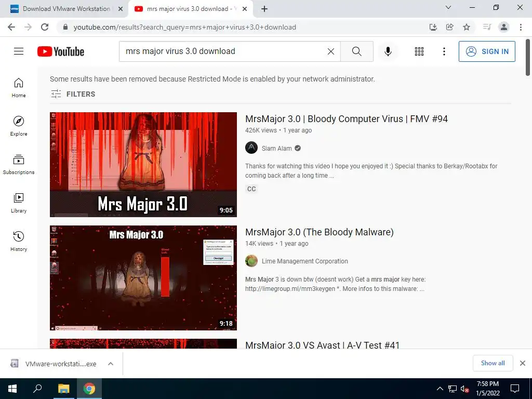This screenshot has height=399, width=532.
Task: Click the network icon in system tray
Action: tap(453, 389)
